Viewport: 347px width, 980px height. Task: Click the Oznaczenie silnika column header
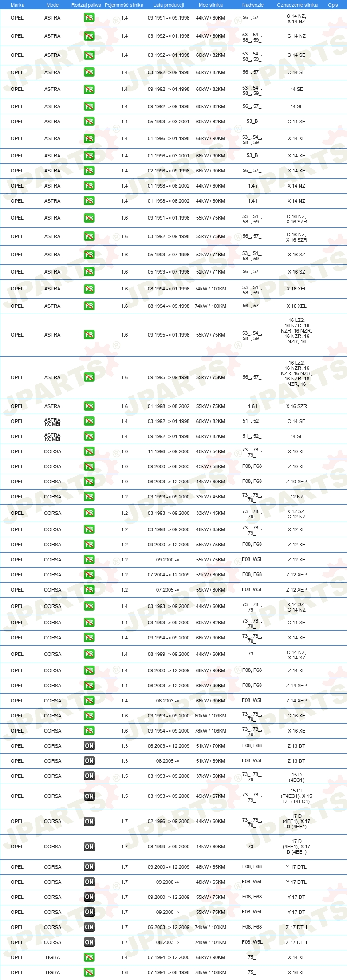click(x=297, y=5)
